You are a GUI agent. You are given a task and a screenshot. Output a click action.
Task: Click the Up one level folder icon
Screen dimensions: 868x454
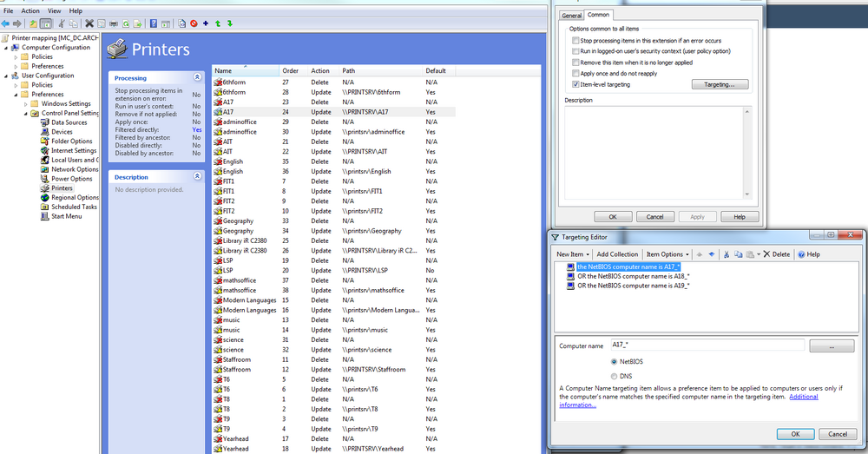(33, 23)
